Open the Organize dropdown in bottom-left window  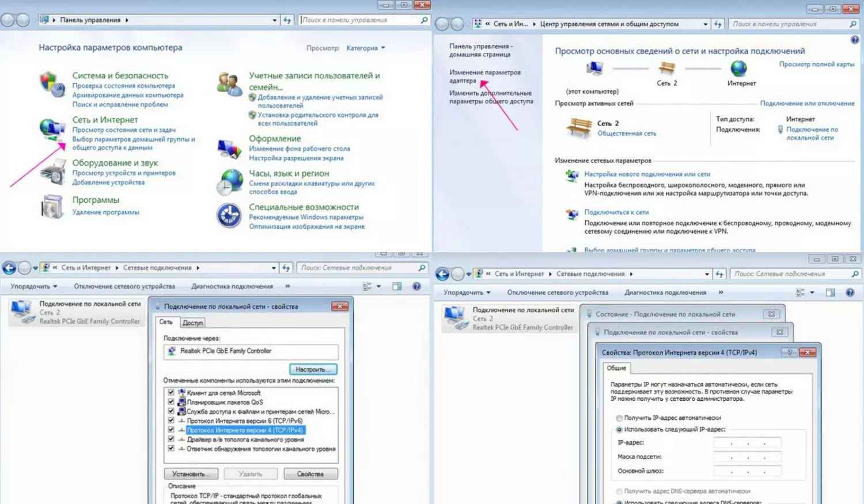[33, 286]
